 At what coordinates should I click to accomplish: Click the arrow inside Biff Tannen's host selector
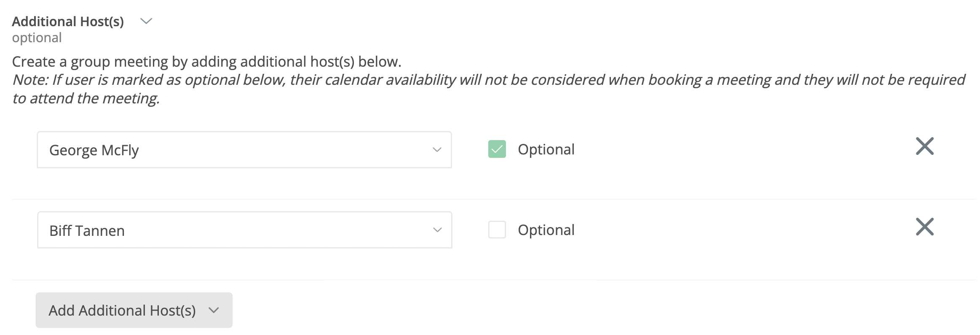pyautogui.click(x=437, y=230)
